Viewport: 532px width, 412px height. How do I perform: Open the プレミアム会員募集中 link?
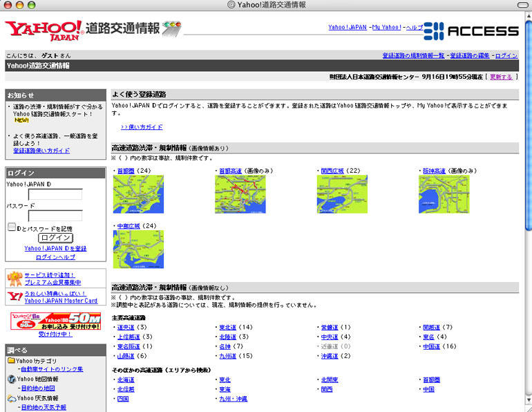point(53,282)
